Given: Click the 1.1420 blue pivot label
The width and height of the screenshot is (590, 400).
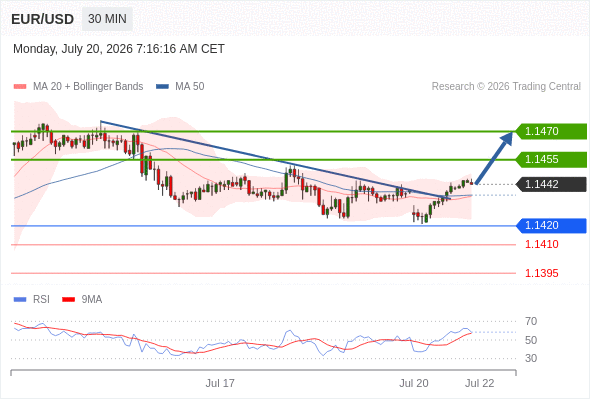Looking at the screenshot, I should pyautogui.click(x=551, y=225).
